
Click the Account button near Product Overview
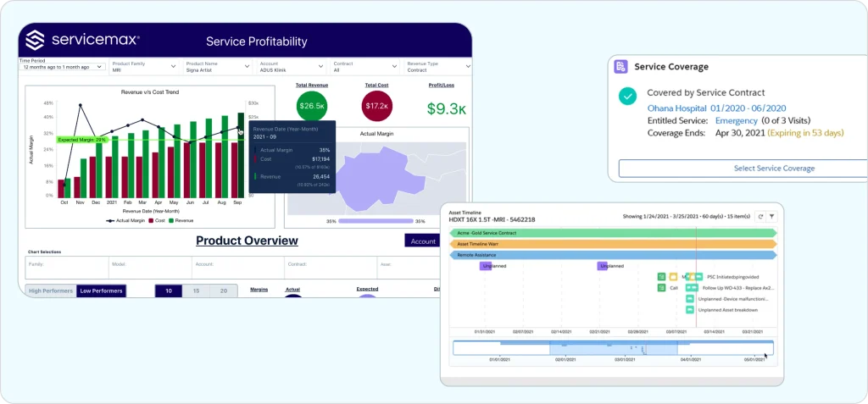[424, 241]
